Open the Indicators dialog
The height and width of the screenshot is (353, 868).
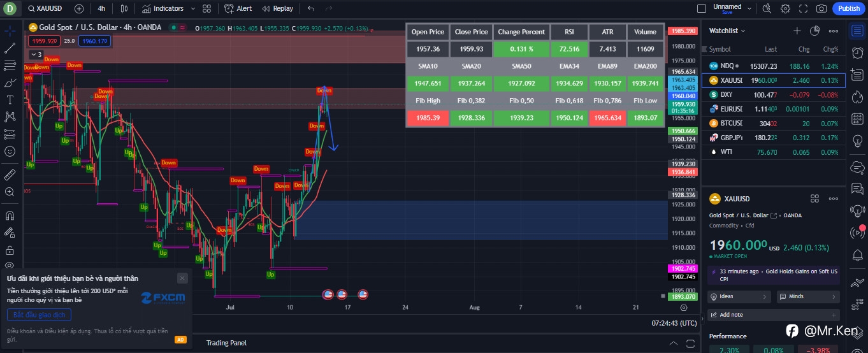coord(163,8)
